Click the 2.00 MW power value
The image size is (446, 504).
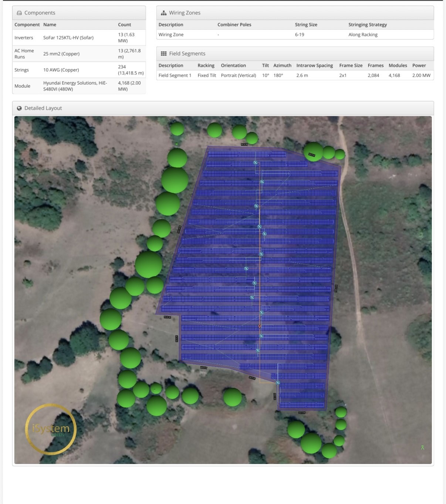[x=421, y=75]
